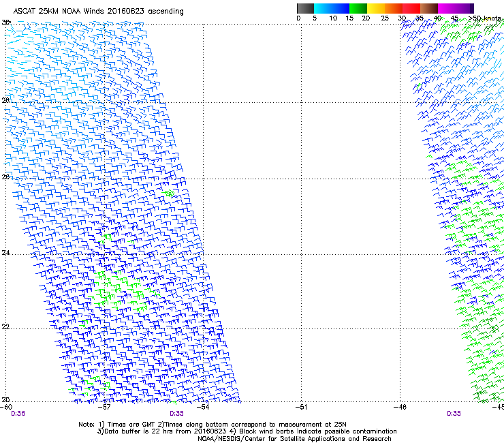Select the yellow 20-25 knots legend segment

pyautogui.click(x=376, y=8)
